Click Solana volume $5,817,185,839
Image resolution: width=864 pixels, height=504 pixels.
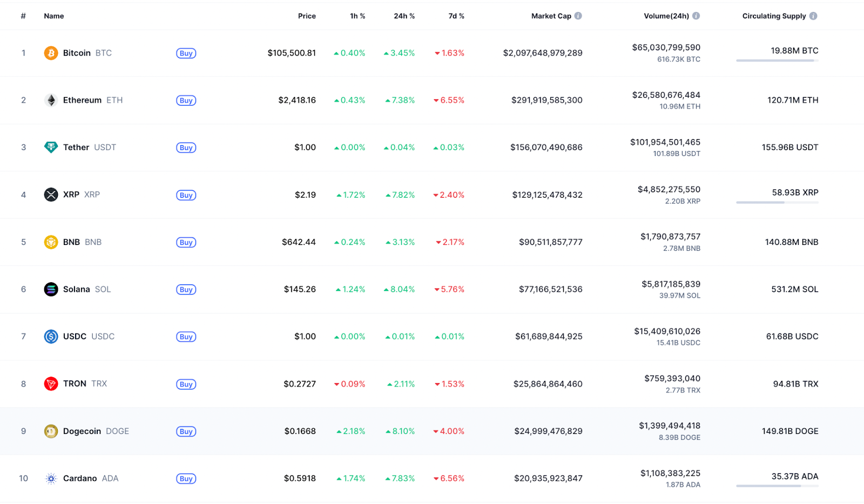coord(671,284)
